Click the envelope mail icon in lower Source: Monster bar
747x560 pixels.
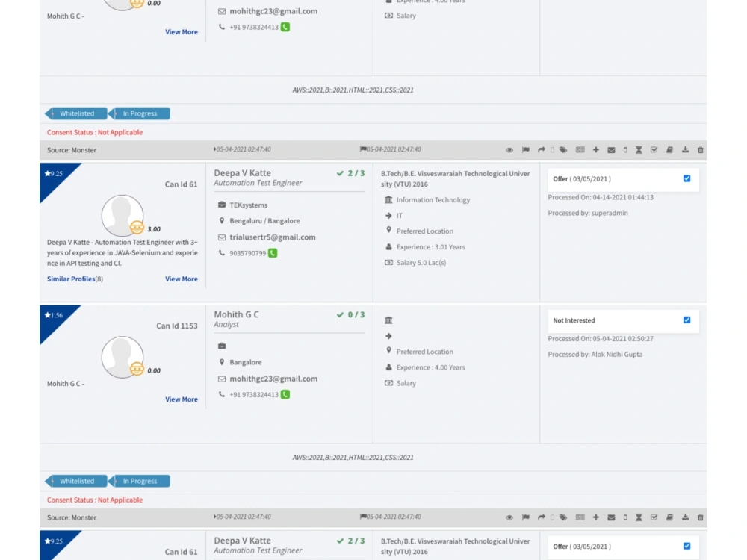tap(611, 517)
